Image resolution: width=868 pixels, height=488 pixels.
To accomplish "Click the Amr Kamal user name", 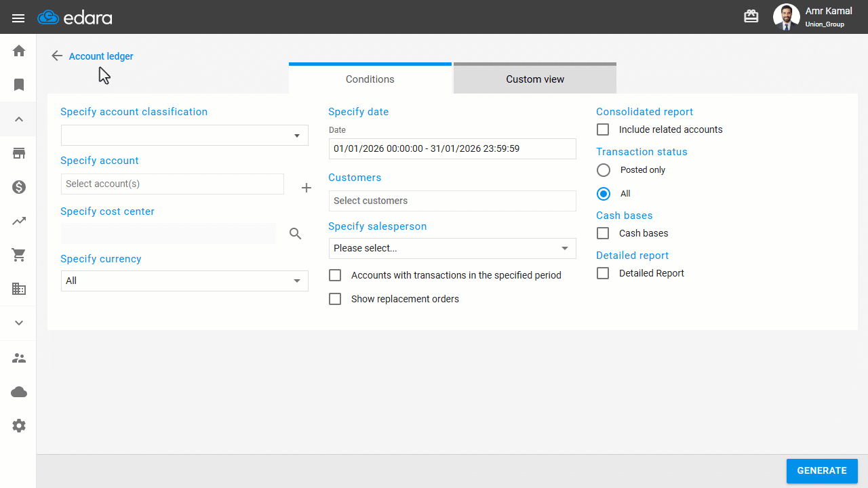I will point(829,11).
